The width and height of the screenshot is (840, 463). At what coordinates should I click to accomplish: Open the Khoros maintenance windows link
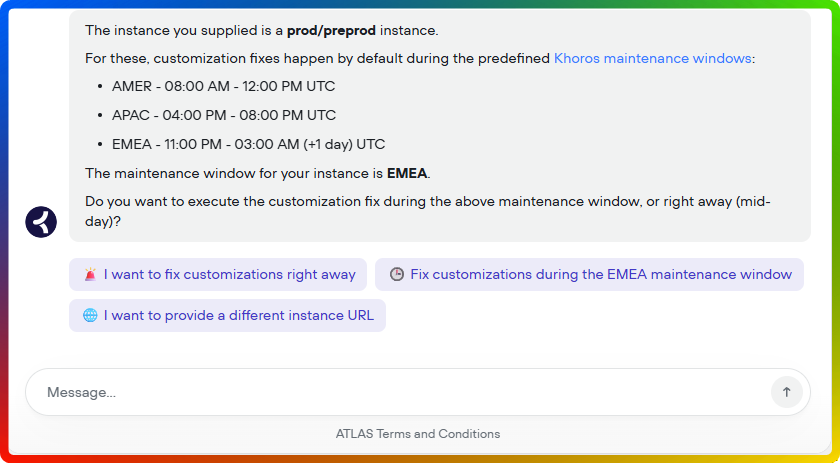click(652, 58)
